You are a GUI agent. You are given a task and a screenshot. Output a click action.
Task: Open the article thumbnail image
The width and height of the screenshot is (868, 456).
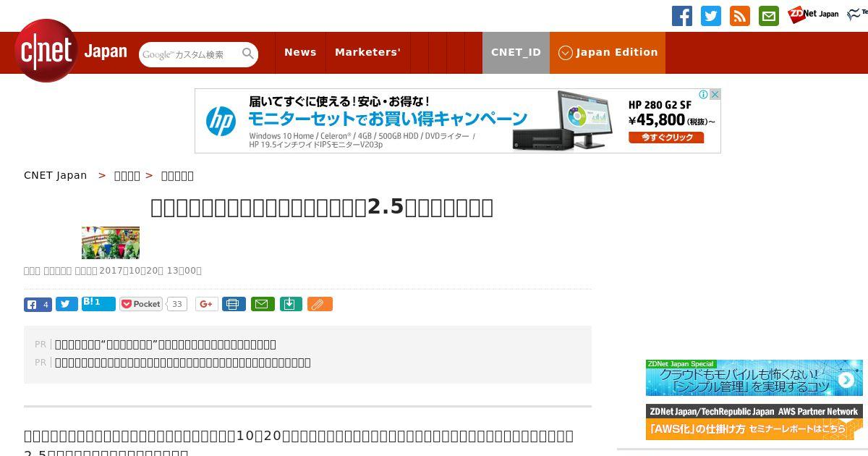coord(111,242)
